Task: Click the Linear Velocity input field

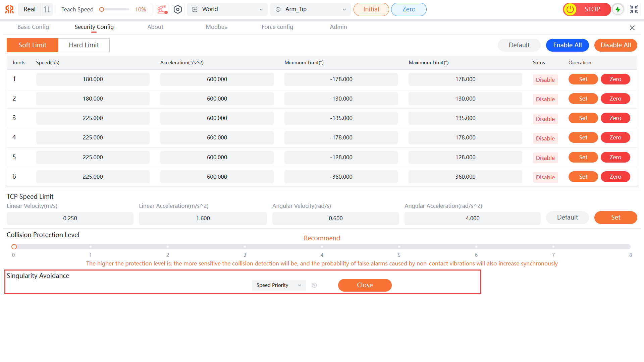Action: click(x=70, y=218)
